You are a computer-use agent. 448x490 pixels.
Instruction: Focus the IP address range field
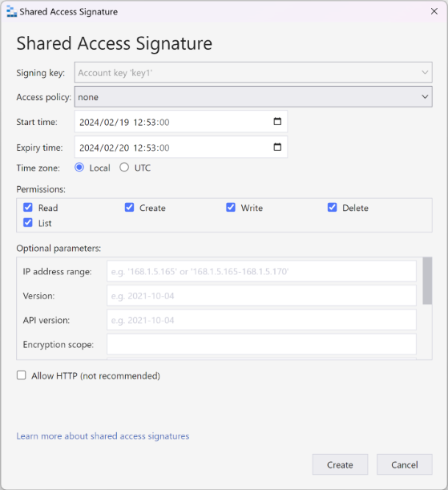pyautogui.click(x=261, y=271)
